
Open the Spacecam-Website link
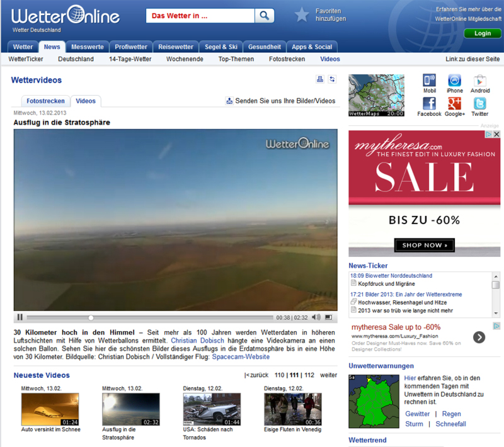(x=241, y=357)
